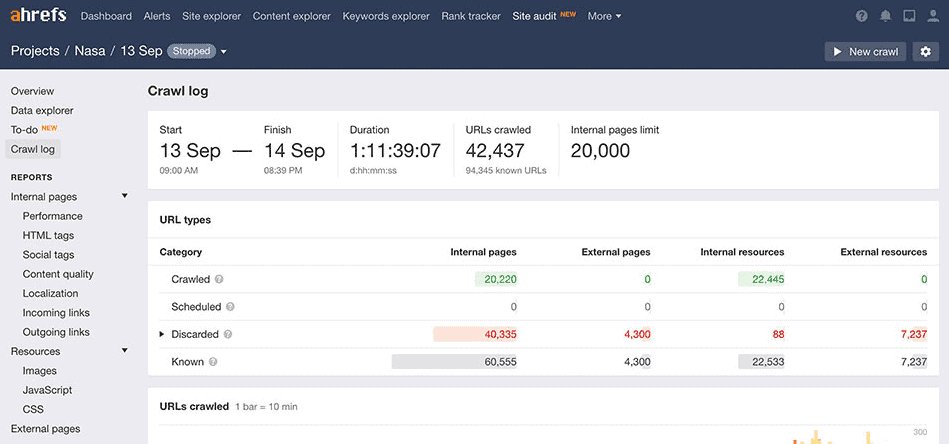Open the Keywords explorer tab
This screenshot has height=444, width=949.
pyautogui.click(x=385, y=17)
